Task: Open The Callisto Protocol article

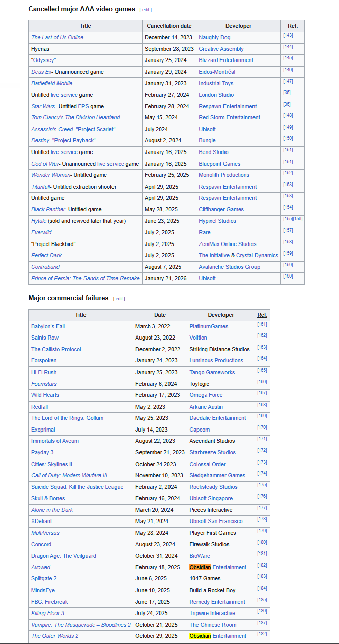Action: point(56,349)
